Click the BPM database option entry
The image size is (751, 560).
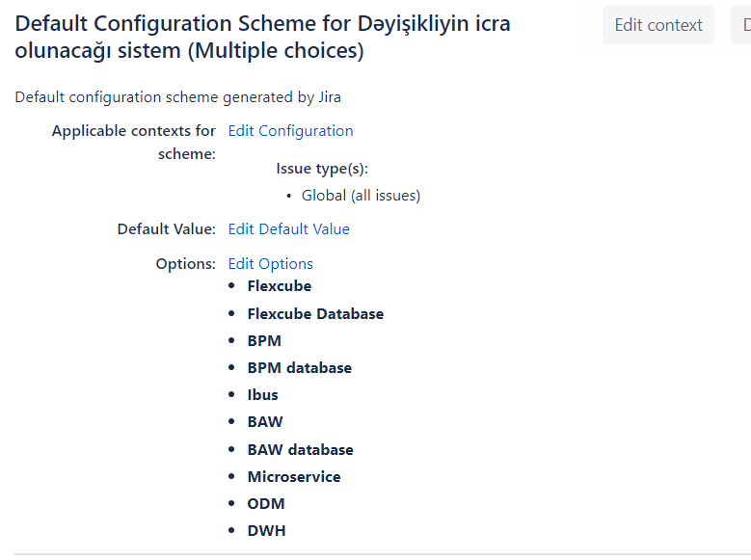click(300, 368)
